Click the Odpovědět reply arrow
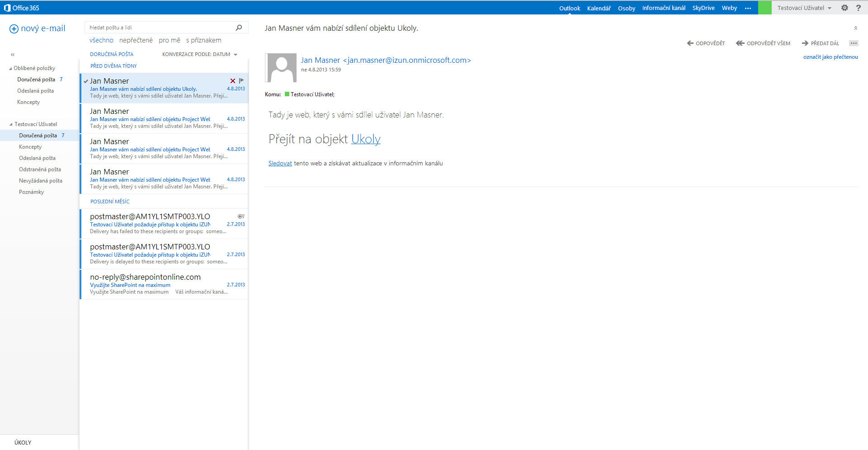Screen dimensions: 868x450 coord(690,43)
